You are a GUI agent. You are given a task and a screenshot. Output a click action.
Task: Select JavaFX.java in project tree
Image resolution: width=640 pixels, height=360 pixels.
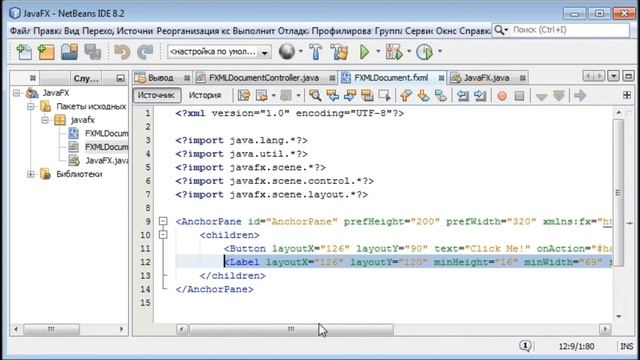(106, 161)
